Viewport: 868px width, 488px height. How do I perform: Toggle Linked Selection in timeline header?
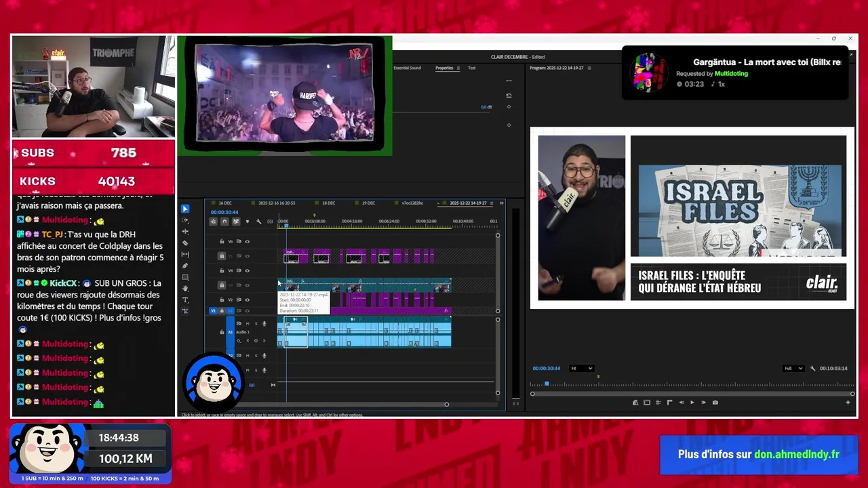236,221
